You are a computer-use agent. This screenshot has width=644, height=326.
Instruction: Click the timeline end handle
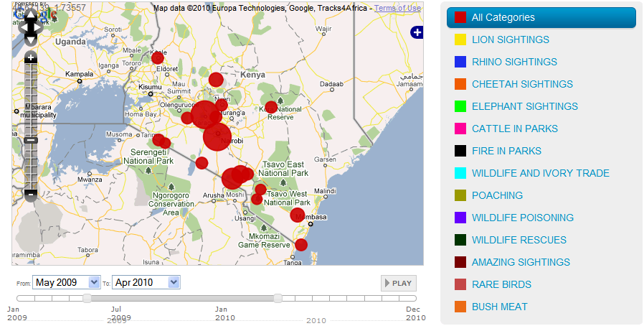pos(278,298)
